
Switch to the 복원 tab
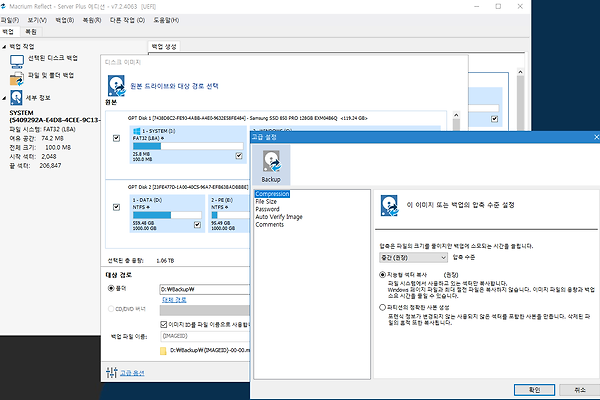point(30,32)
